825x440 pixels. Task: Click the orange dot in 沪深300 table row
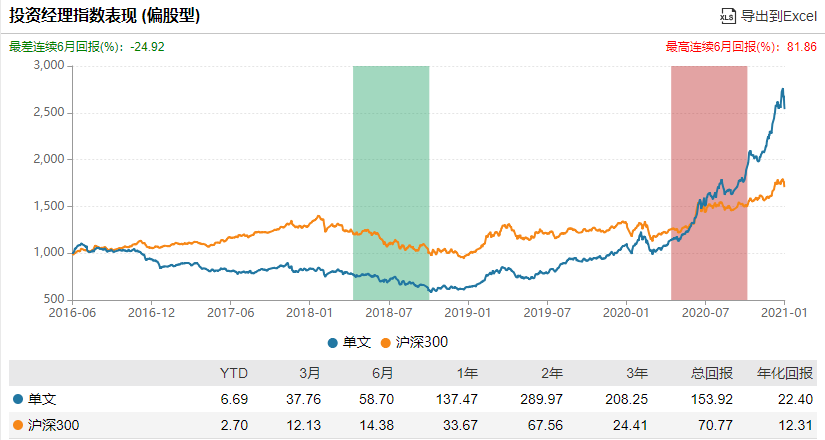pyautogui.click(x=18, y=425)
